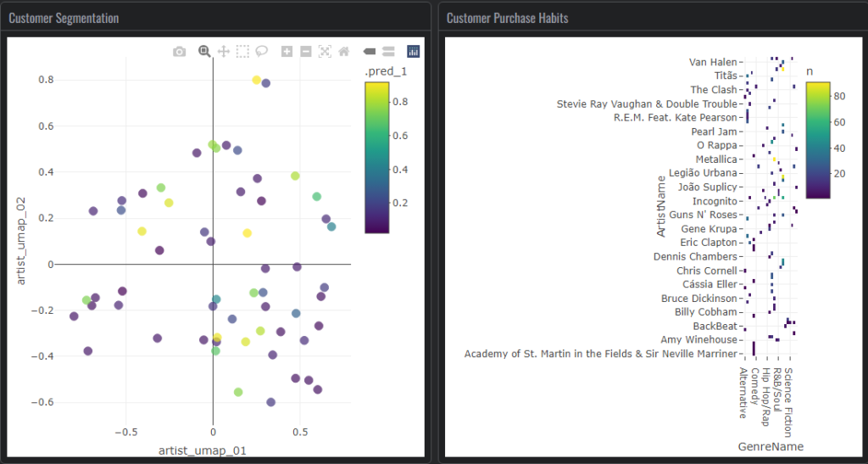Click the Van Halen artist label
The width and height of the screenshot is (868, 464).
pos(713,62)
